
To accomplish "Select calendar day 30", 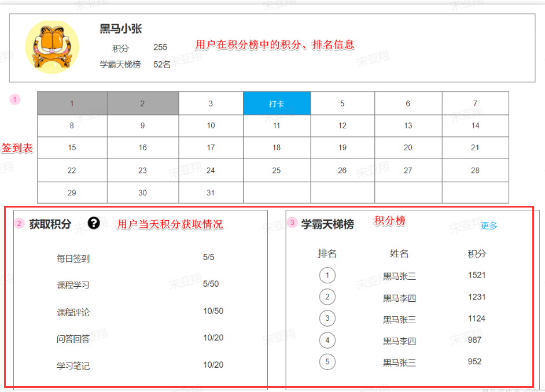I will pos(143,193).
